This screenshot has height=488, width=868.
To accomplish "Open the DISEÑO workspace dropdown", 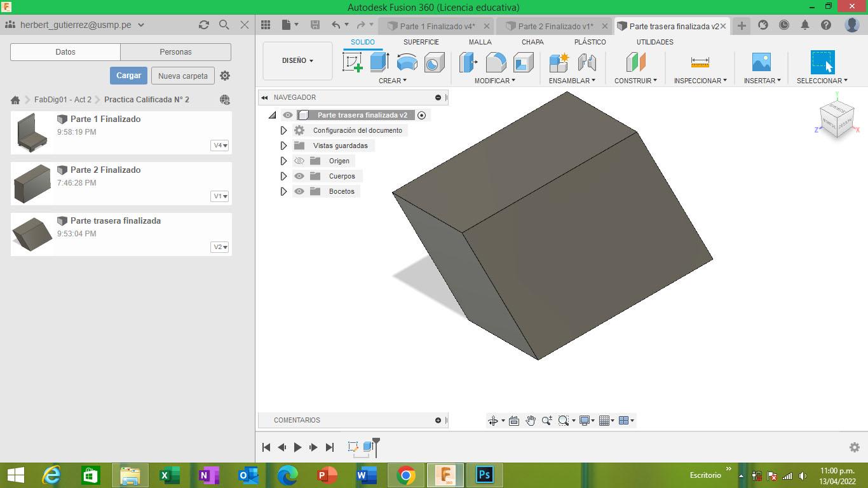I will point(297,61).
